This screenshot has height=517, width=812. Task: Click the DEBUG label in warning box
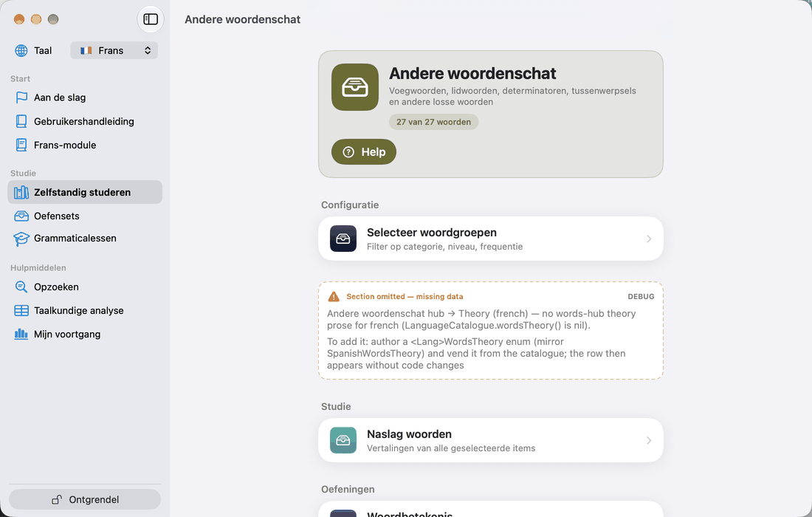[x=641, y=297]
